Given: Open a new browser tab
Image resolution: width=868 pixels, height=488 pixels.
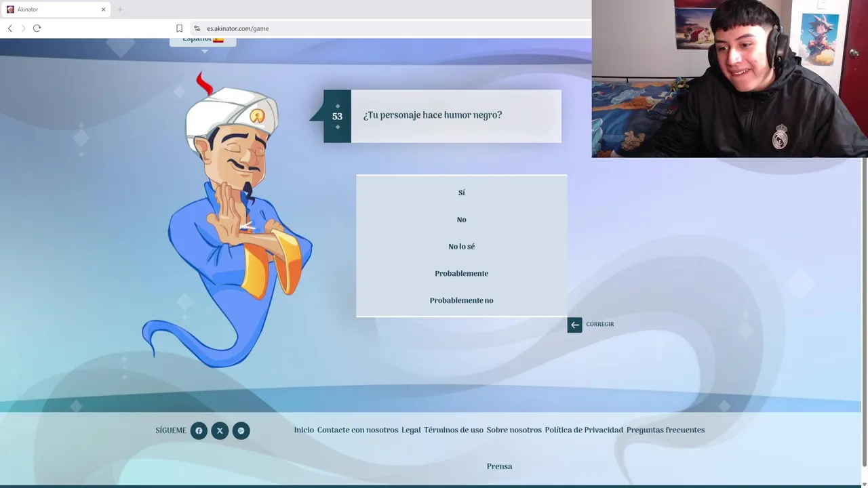Looking at the screenshot, I should (120, 9).
